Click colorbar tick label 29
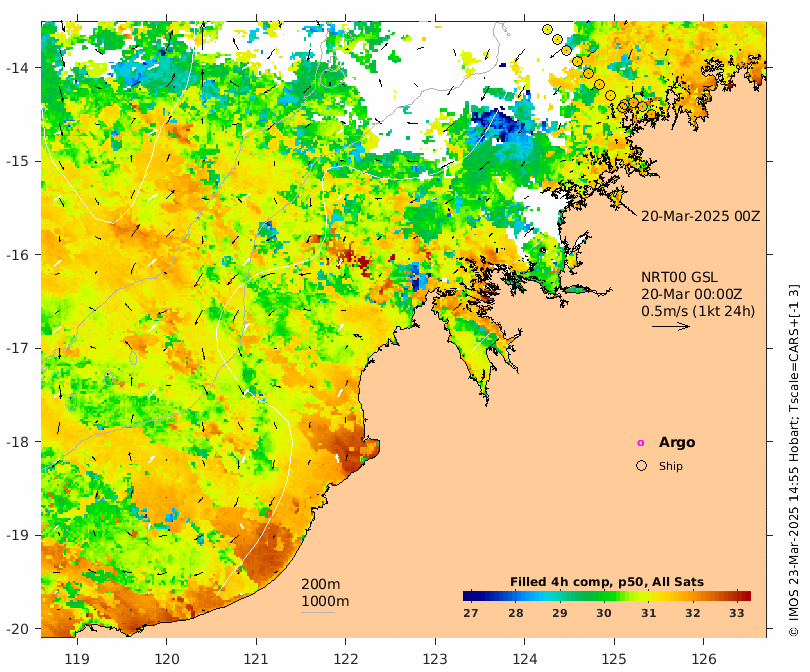 tap(559, 613)
